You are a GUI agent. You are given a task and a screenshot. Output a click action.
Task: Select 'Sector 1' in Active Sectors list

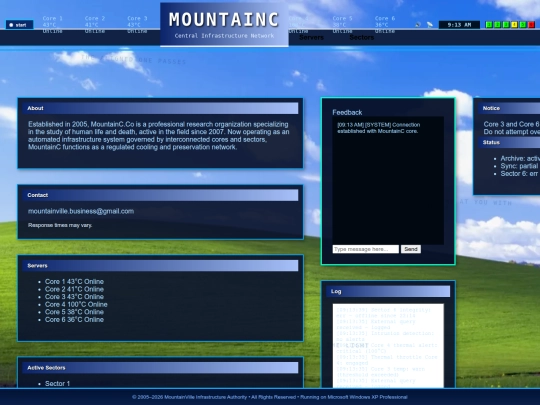(57, 384)
